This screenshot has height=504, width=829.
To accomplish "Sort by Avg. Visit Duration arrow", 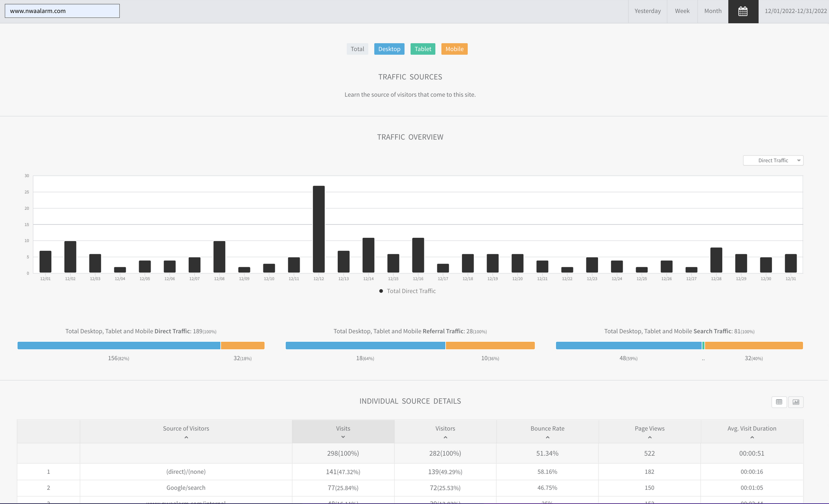I will click(x=752, y=438).
